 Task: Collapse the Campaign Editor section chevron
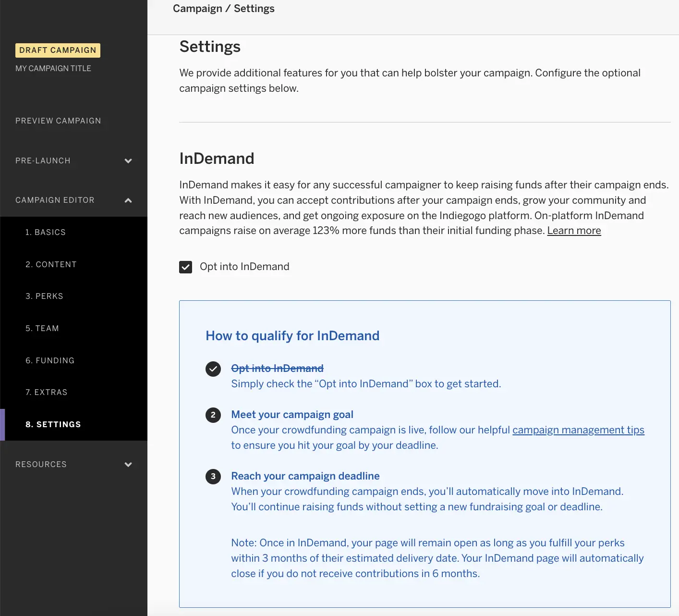click(128, 200)
